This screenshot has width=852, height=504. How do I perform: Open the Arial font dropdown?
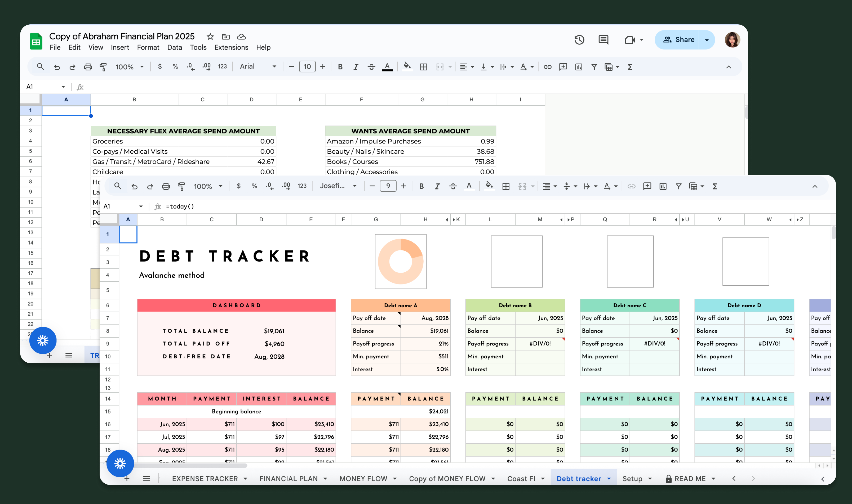coord(258,66)
